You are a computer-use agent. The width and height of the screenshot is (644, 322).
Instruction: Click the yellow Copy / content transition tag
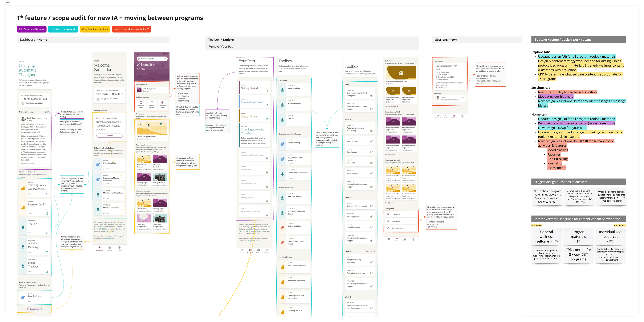coord(95,29)
